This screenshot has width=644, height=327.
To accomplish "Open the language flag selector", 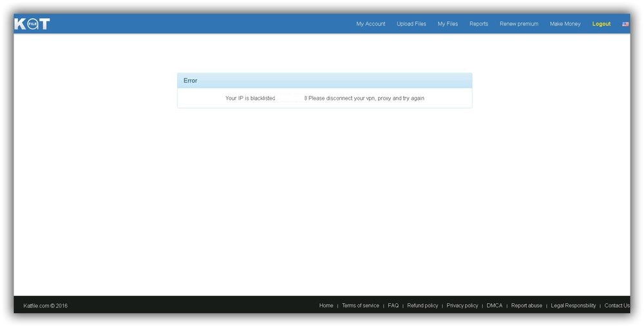I will point(625,24).
